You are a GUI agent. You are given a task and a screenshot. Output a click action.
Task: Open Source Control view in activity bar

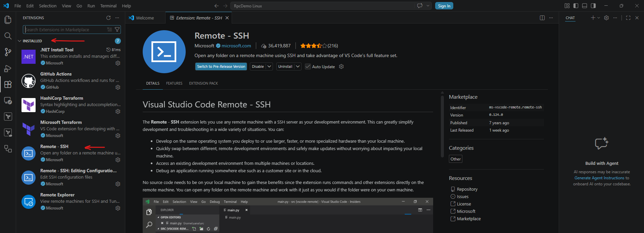coord(8,52)
